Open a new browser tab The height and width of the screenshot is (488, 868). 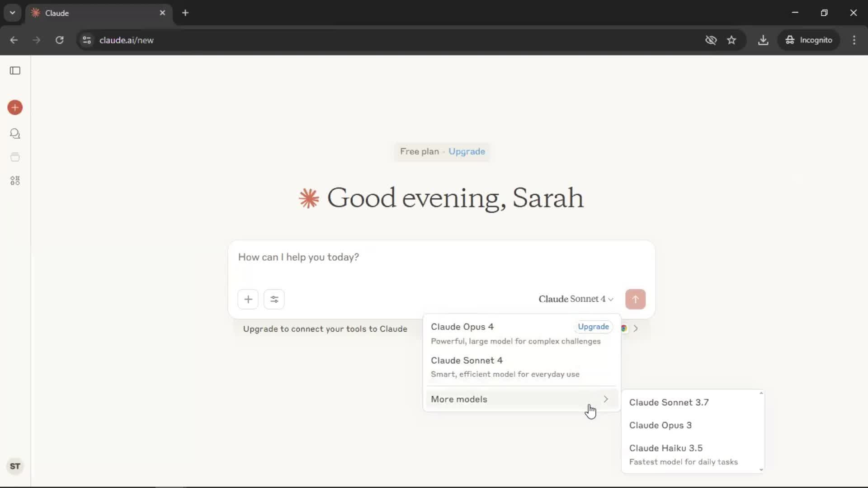pyautogui.click(x=185, y=13)
